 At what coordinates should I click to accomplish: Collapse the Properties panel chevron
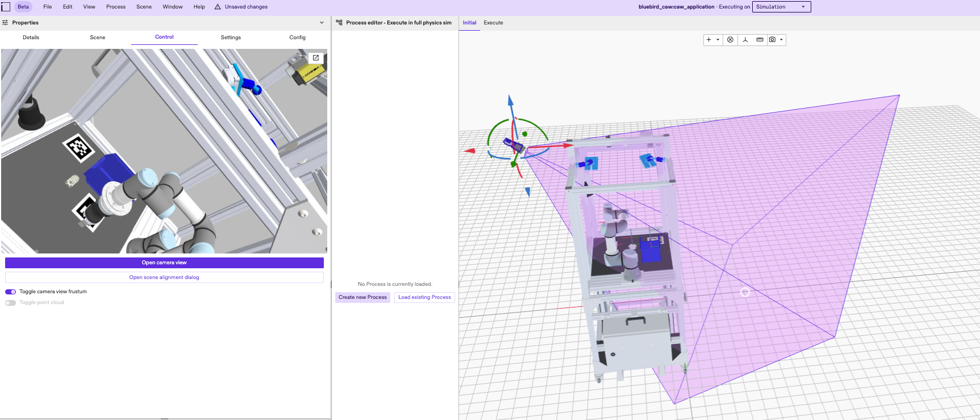(322, 23)
